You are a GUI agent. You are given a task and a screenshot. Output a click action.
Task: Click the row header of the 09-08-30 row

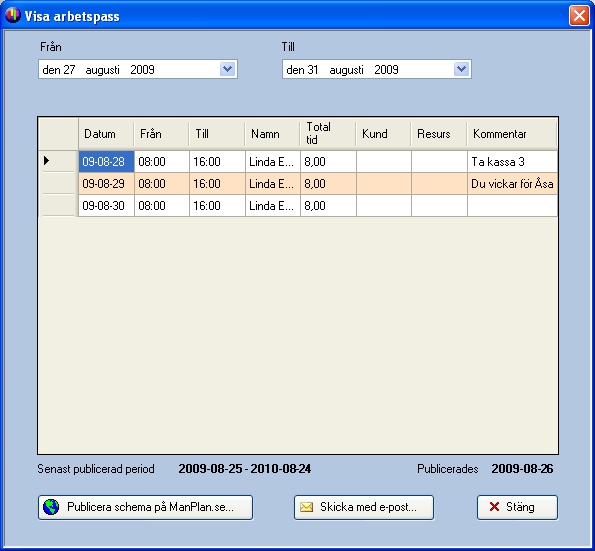coord(58,206)
